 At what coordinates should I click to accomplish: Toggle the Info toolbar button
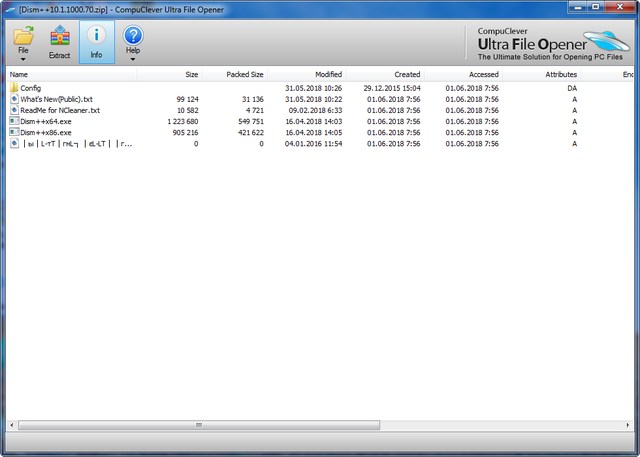(x=96, y=40)
